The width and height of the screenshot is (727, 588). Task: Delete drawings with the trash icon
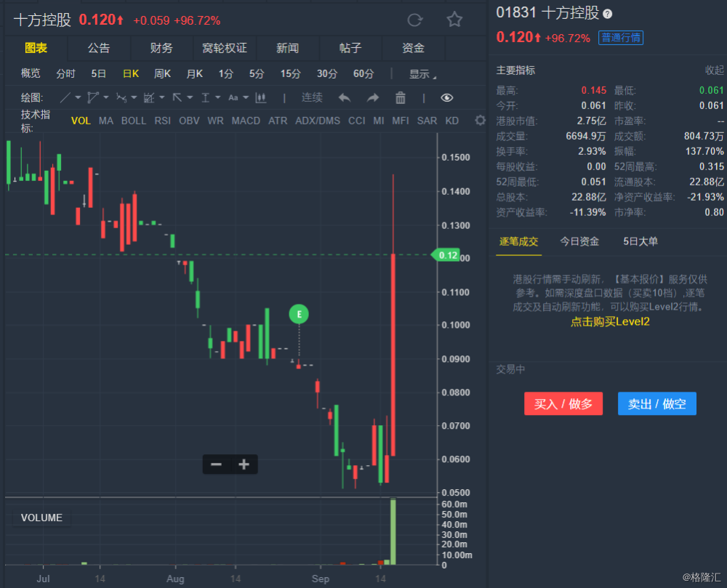point(401,98)
